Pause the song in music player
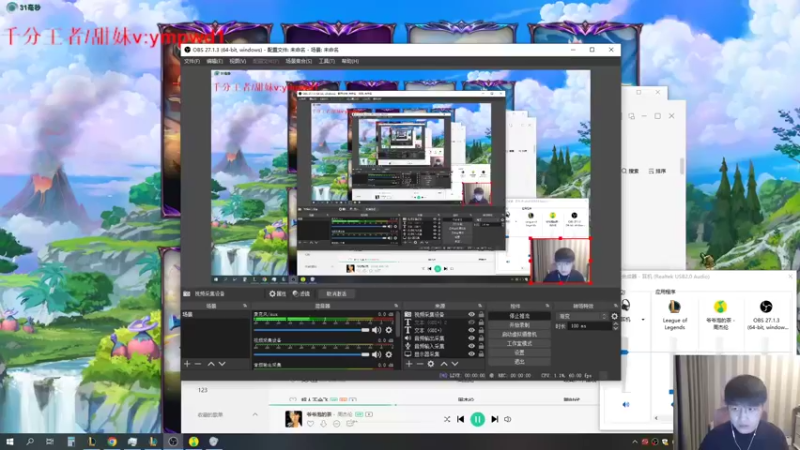Image resolution: width=800 pixels, height=450 pixels. point(478,419)
